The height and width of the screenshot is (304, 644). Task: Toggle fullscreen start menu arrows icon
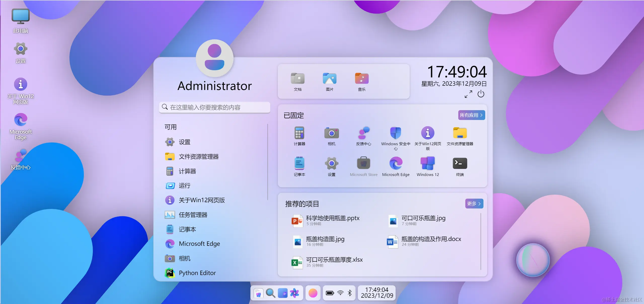[468, 94]
